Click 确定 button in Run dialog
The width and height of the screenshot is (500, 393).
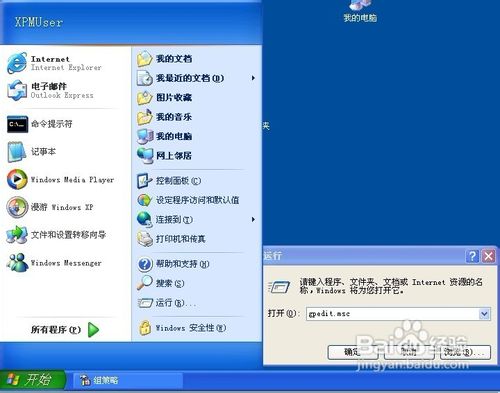tap(353, 352)
